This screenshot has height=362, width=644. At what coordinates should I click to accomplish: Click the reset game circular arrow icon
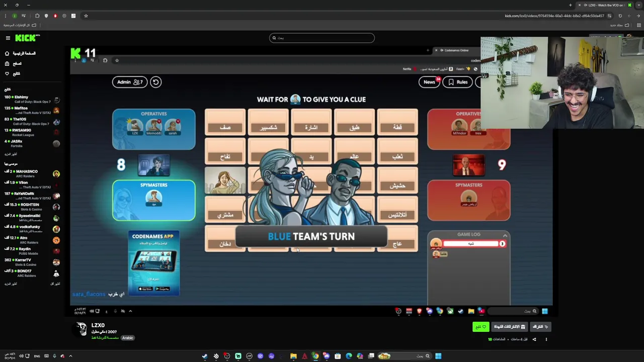coord(155,82)
